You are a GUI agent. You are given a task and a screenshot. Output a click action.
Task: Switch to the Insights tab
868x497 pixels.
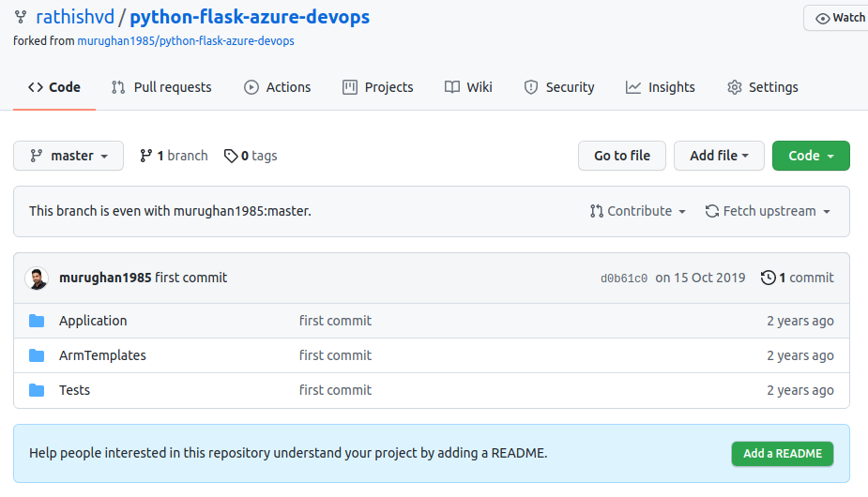pyautogui.click(x=661, y=87)
